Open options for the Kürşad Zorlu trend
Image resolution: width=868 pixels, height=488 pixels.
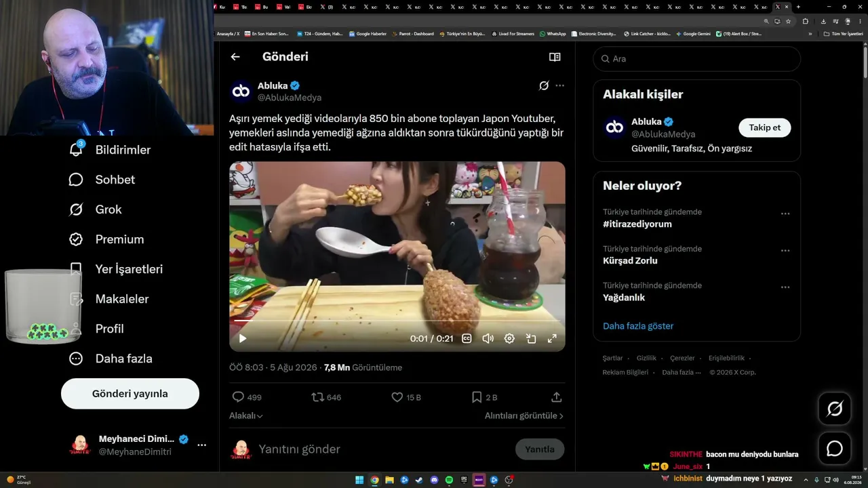coord(785,250)
